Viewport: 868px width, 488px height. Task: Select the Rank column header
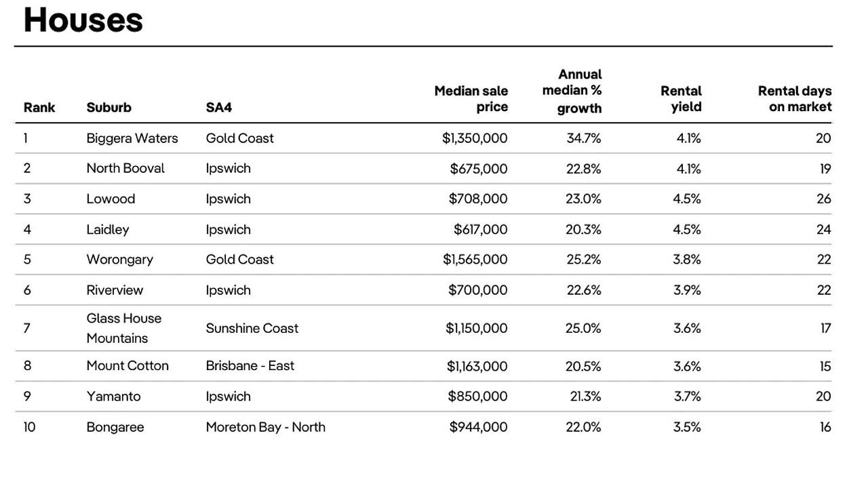(x=39, y=107)
